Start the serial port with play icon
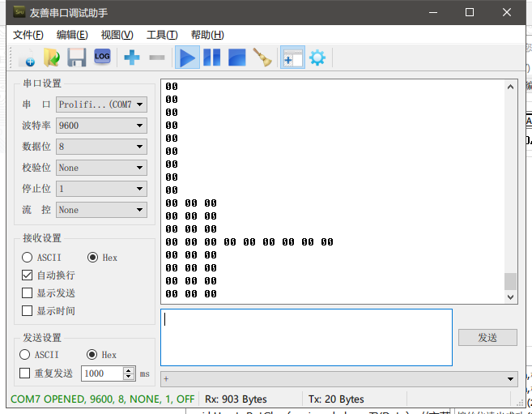 (x=187, y=58)
